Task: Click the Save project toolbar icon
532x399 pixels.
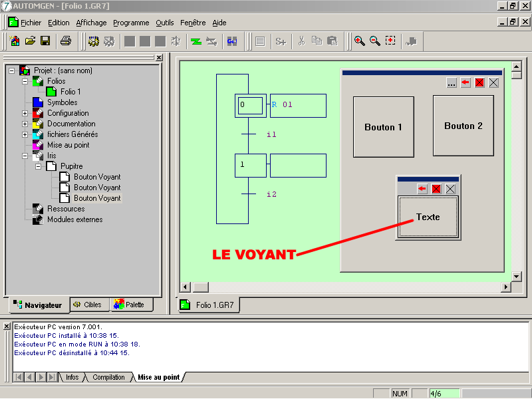Action: point(45,41)
